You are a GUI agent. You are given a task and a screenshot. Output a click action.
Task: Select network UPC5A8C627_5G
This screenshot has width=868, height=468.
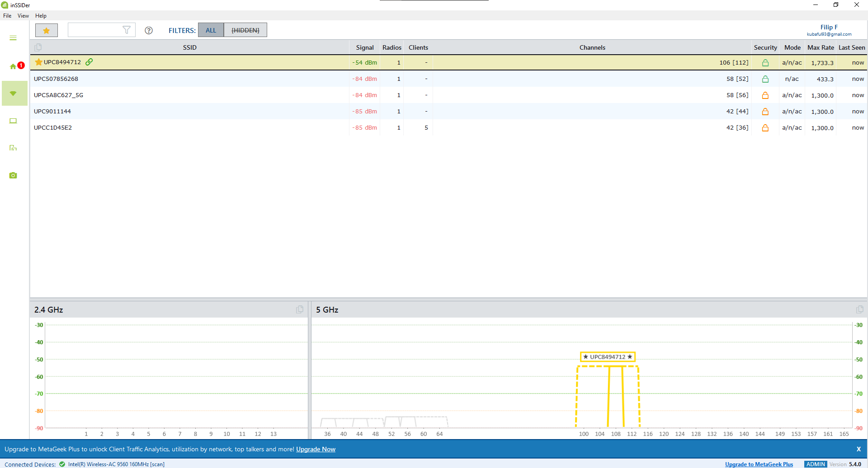pos(449,95)
